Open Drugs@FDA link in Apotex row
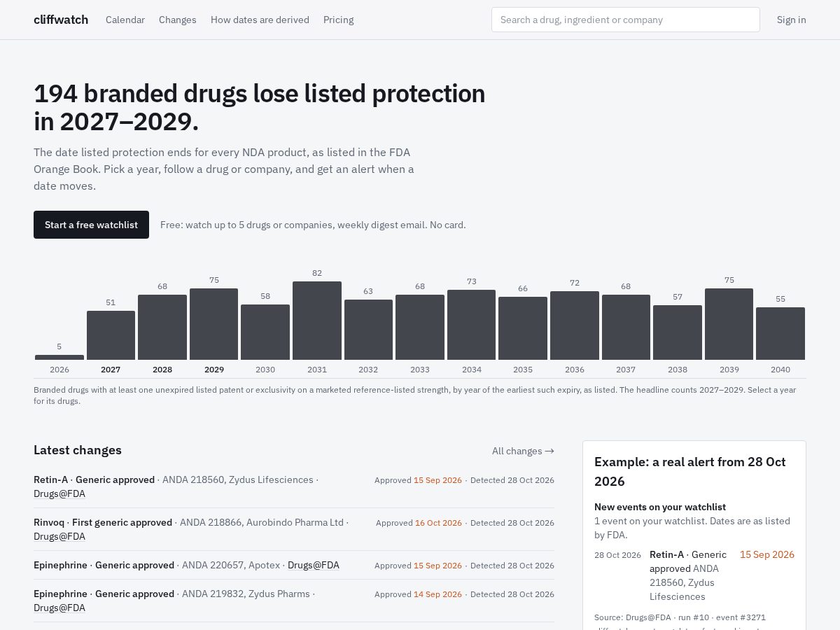 click(x=314, y=565)
